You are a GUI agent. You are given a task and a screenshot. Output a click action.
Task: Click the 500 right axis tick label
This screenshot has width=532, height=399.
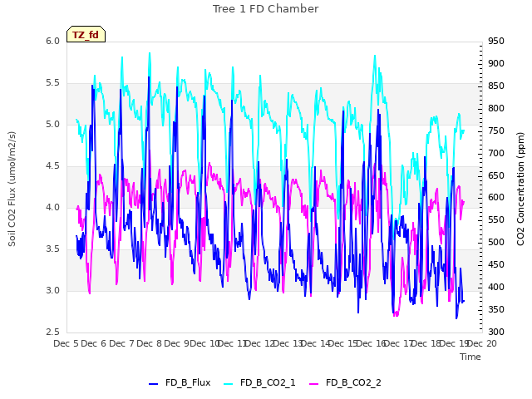point(496,242)
